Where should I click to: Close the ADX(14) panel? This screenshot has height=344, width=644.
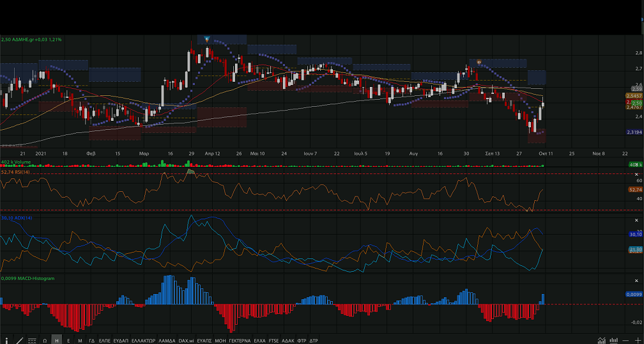[636, 221]
